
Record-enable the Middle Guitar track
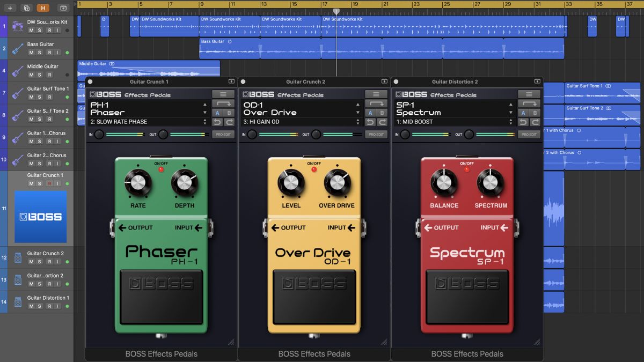pos(49,75)
